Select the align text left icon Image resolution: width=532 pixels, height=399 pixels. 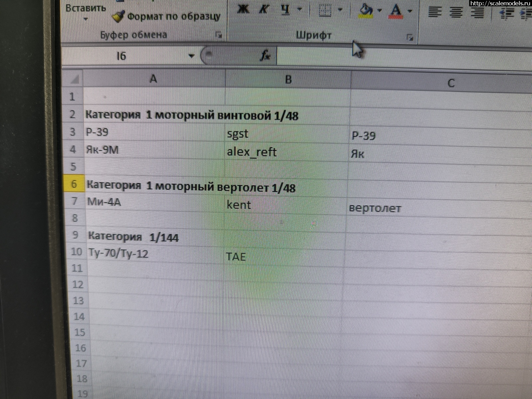[x=436, y=11]
